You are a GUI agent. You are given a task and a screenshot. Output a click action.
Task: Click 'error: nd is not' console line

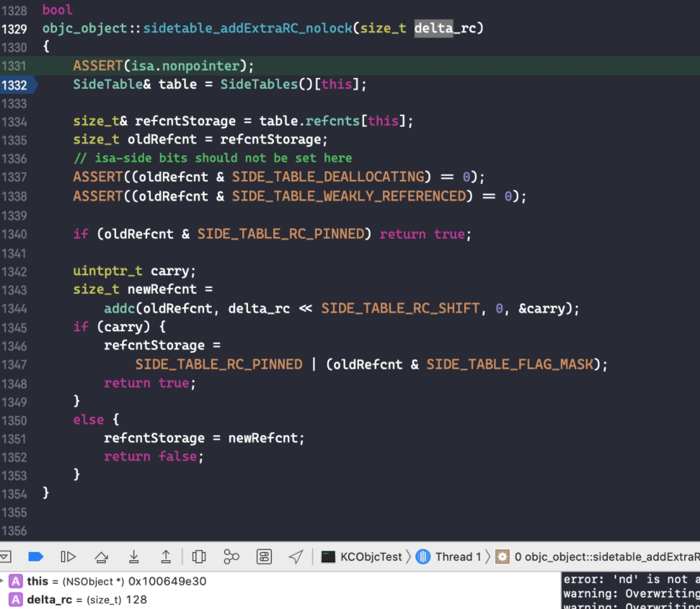tap(632, 580)
